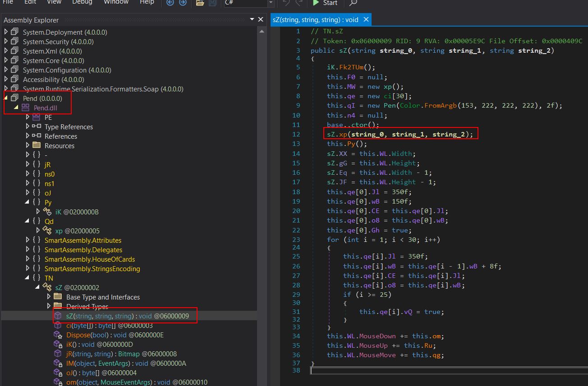
Task: Select SmartAssembly.Attributes namespace
Action: click(83, 240)
